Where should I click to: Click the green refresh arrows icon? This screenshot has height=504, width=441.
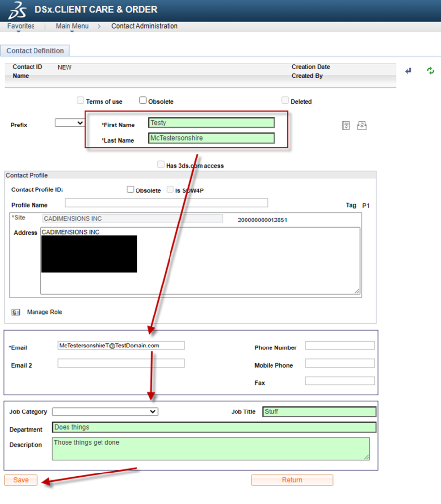click(430, 71)
